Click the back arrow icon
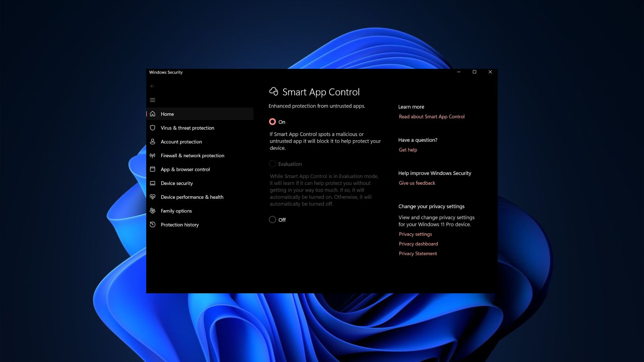Image resolution: width=644 pixels, height=362 pixels. coord(152,86)
